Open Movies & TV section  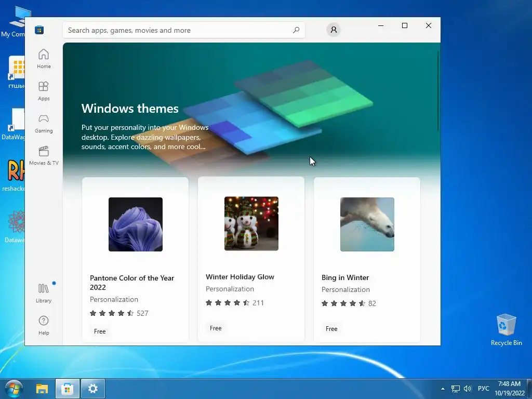click(44, 155)
